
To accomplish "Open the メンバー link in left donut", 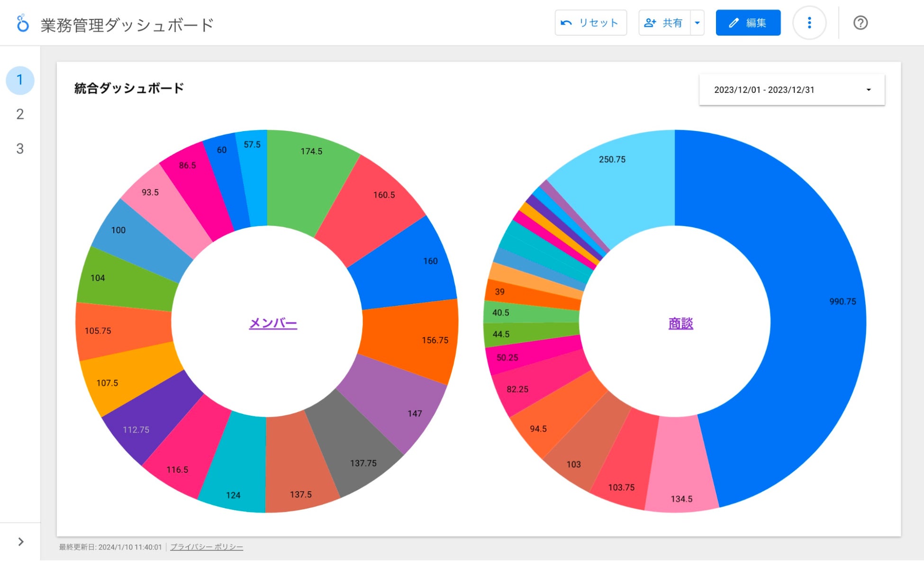I will click(x=273, y=323).
